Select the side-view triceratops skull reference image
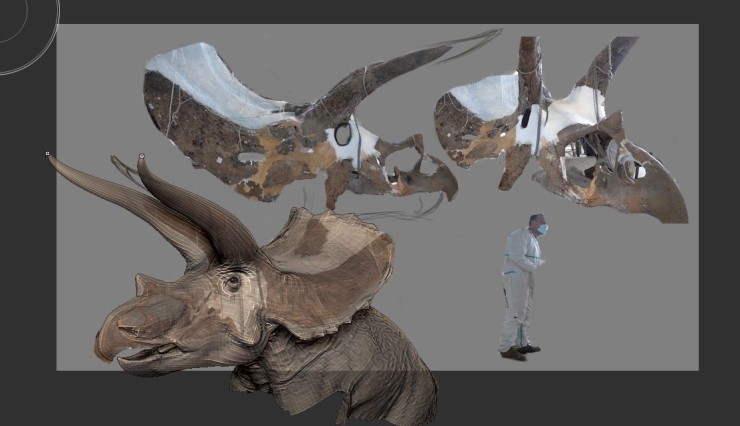The height and width of the screenshot is (426, 740). (301, 124)
